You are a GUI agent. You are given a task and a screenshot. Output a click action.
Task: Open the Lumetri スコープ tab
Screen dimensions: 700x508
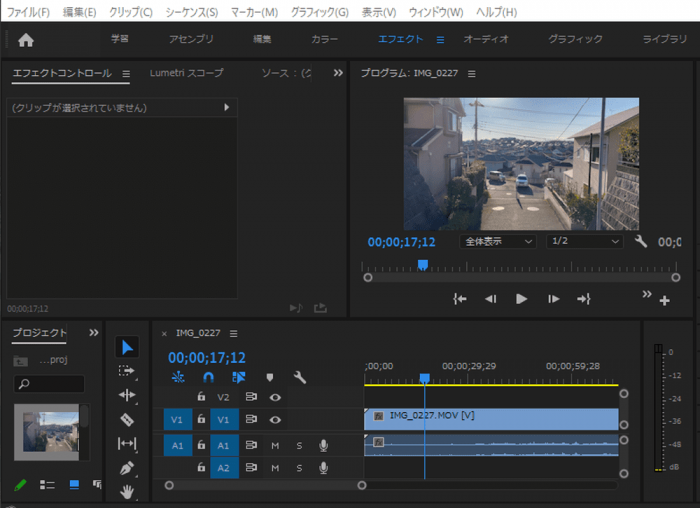186,73
